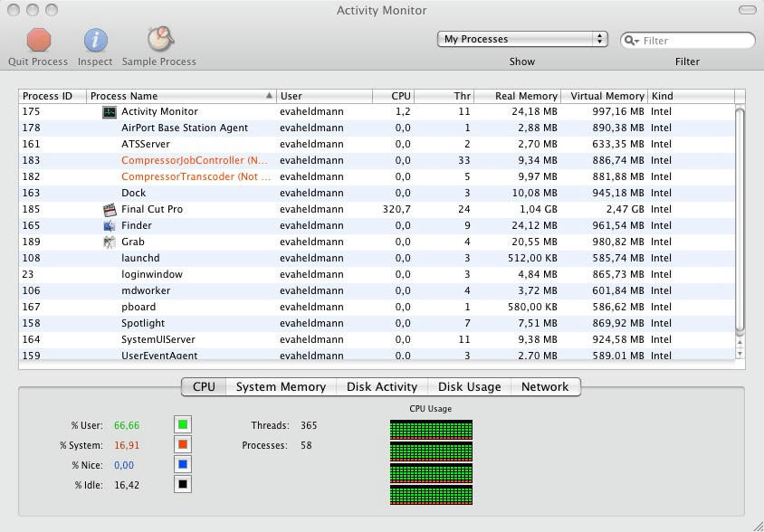The image size is (764, 532).
Task: Open the Inspect info icon
Action: coord(96,40)
